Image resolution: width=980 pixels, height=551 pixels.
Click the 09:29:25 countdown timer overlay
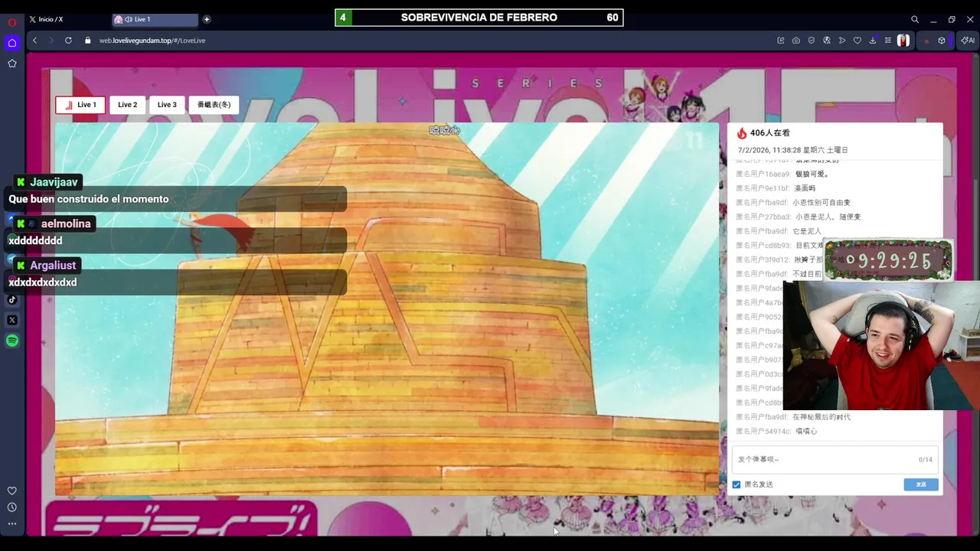click(x=889, y=261)
